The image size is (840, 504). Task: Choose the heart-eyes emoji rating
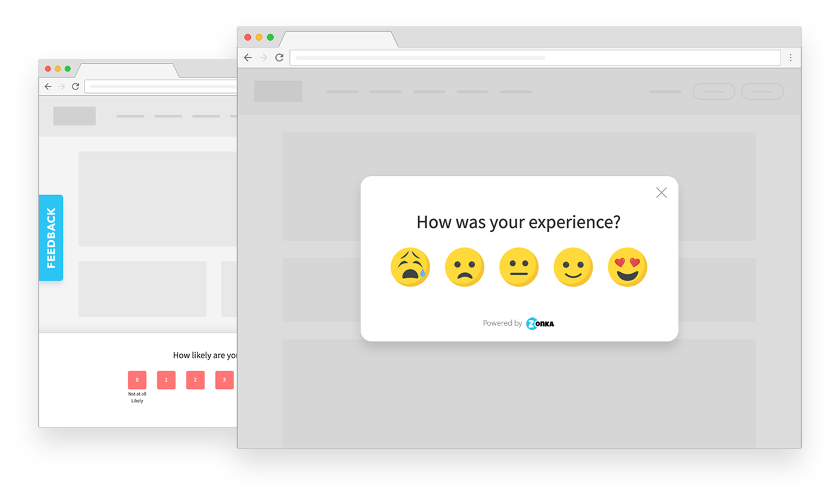click(x=627, y=266)
